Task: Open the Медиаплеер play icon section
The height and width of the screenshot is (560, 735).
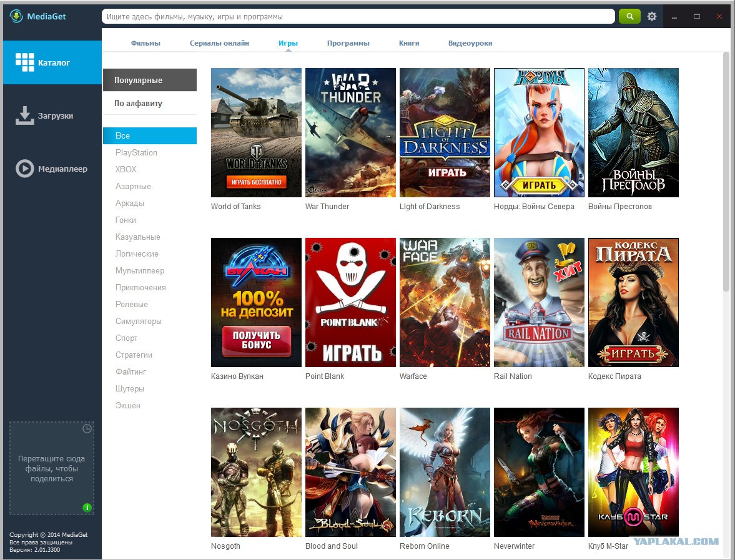Action: pos(52,169)
